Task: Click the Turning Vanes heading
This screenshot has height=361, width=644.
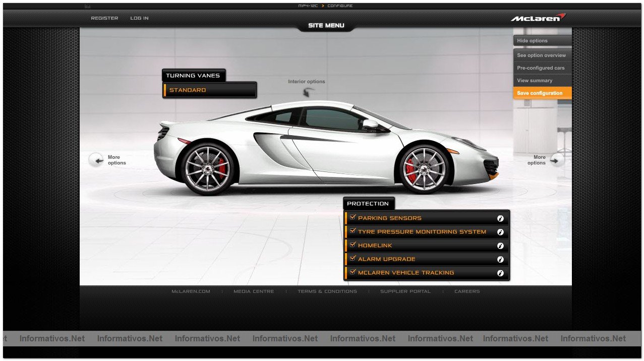Action: pyautogui.click(x=193, y=76)
